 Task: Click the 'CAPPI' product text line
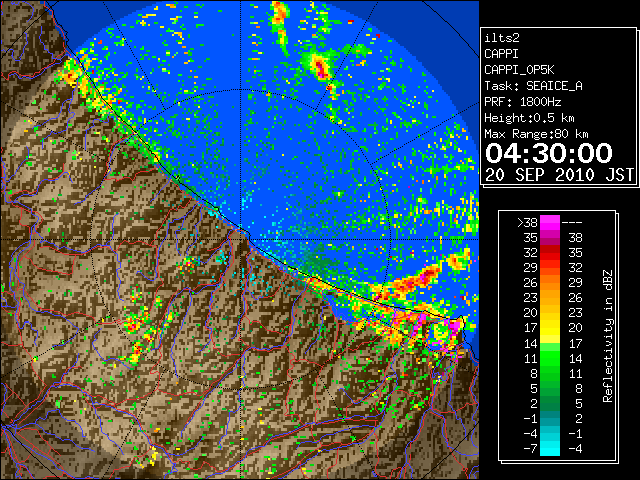(x=501, y=54)
